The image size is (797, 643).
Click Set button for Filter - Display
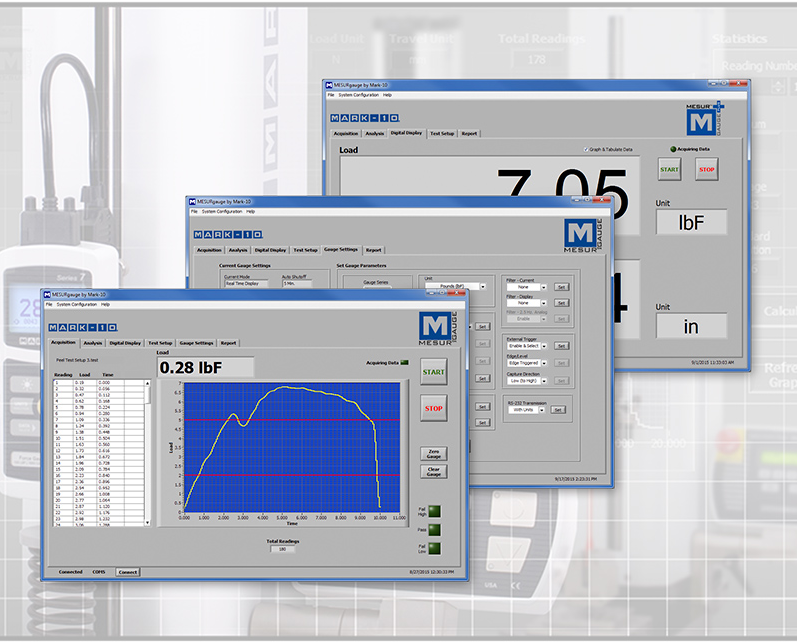pos(562,303)
